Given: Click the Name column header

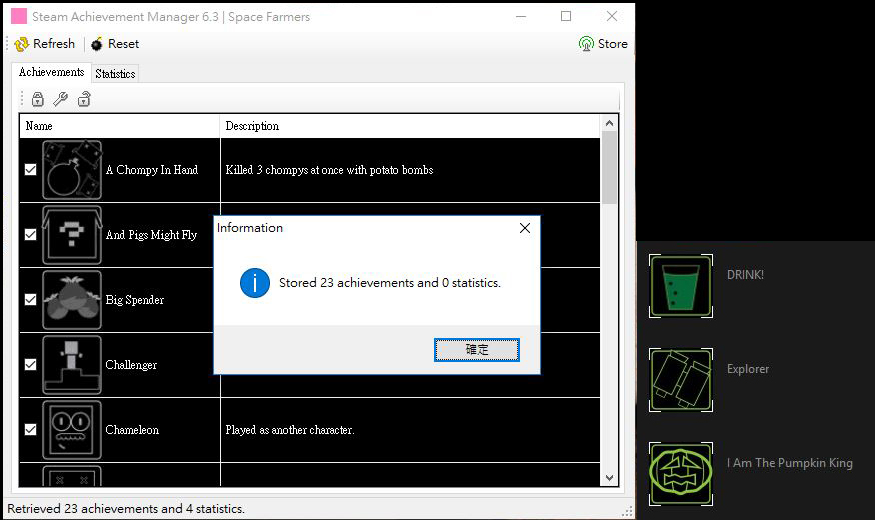Looking at the screenshot, I should (x=119, y=126).
